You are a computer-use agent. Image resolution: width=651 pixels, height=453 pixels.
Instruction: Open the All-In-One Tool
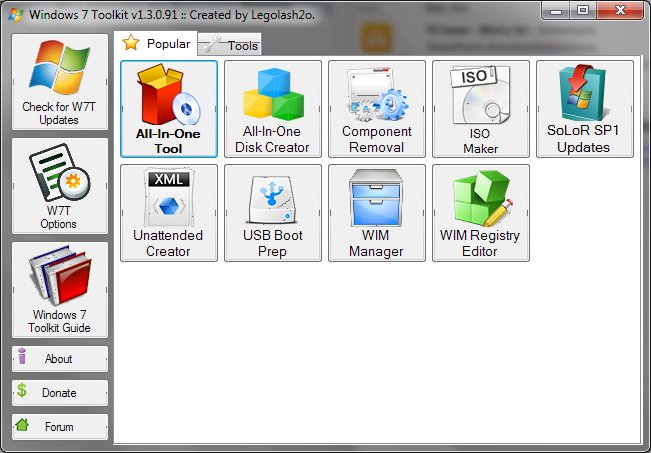pyautogui.click(x=169, y=109)
